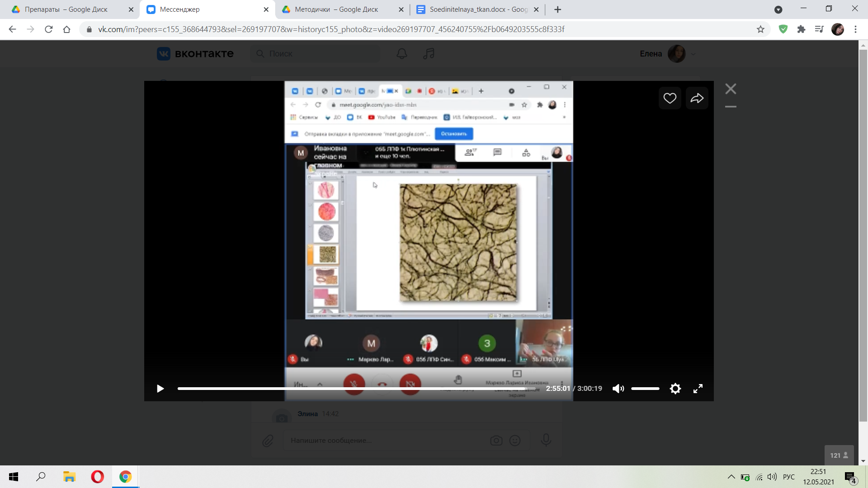868x488 pixels.
Task: Click the VK search field
Action: point(315,54)
